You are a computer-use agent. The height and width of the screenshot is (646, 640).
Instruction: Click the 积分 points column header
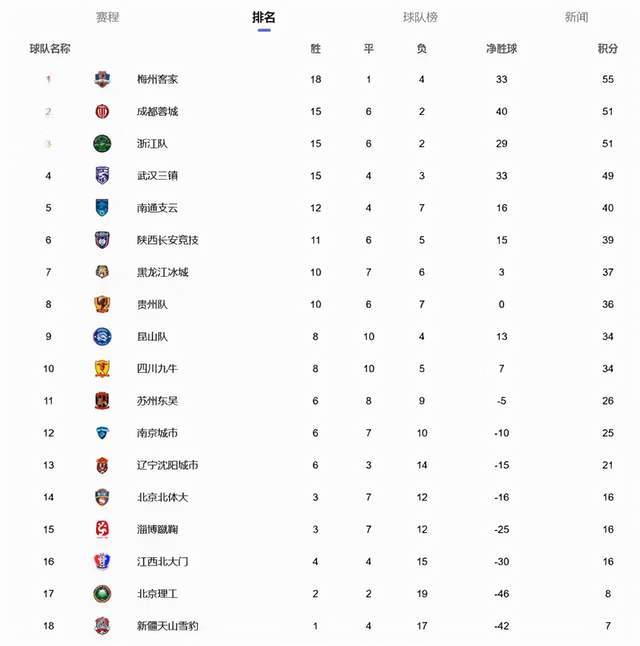tap(608, 49)
